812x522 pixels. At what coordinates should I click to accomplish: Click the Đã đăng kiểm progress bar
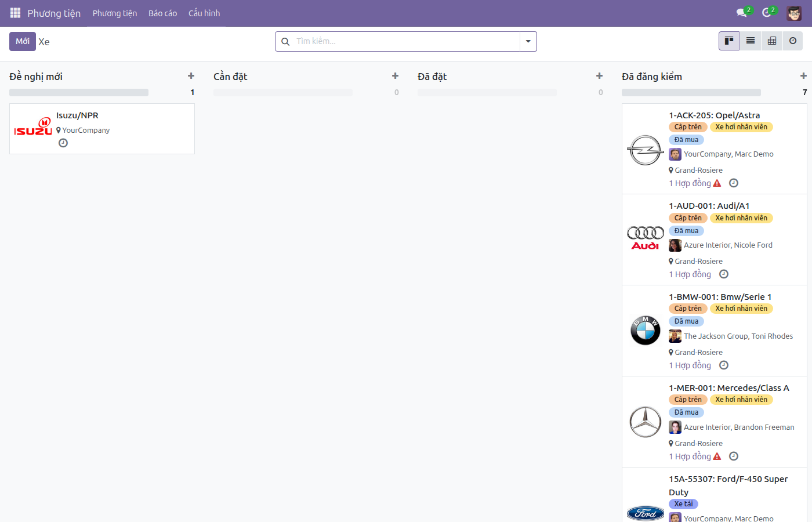pos(691,92)
